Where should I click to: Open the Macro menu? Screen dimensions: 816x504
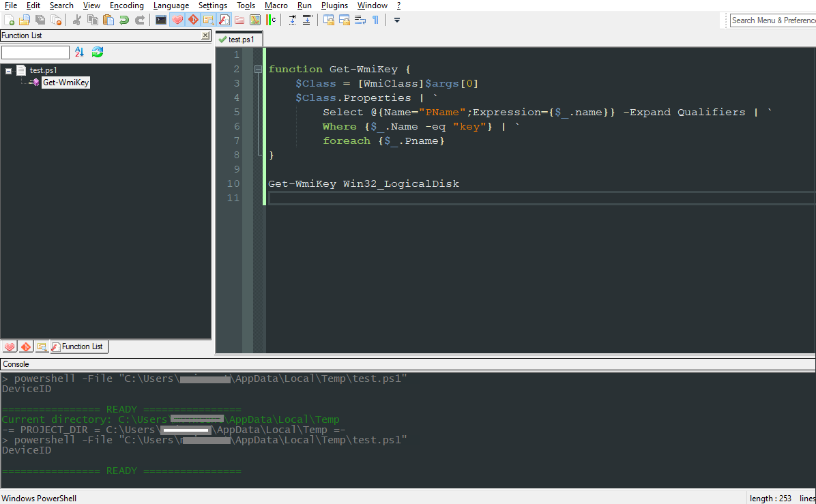point(276,5)
